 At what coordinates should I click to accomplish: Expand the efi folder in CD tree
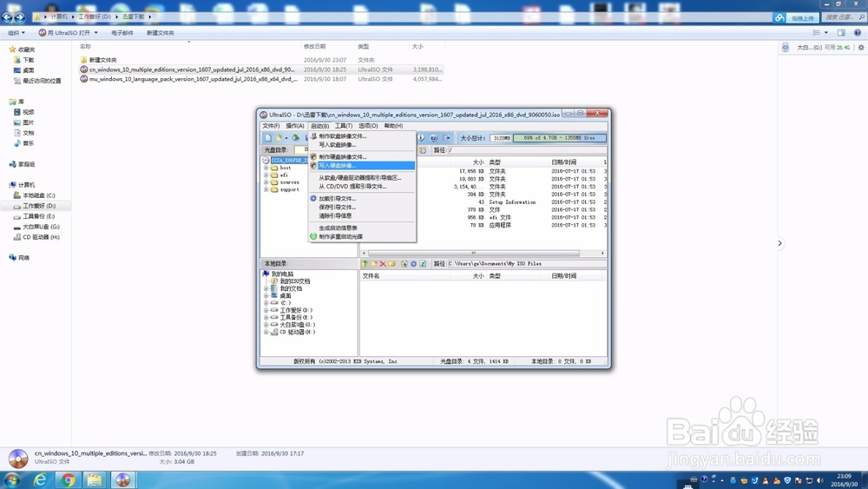coord(266,175)
